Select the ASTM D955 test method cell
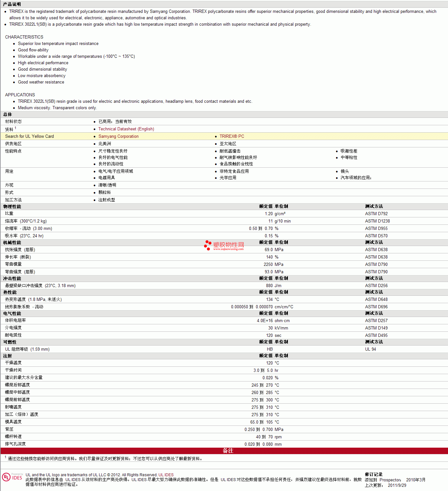Image resolution: width=448 pixels, height=491 pixels. (376, 228)
